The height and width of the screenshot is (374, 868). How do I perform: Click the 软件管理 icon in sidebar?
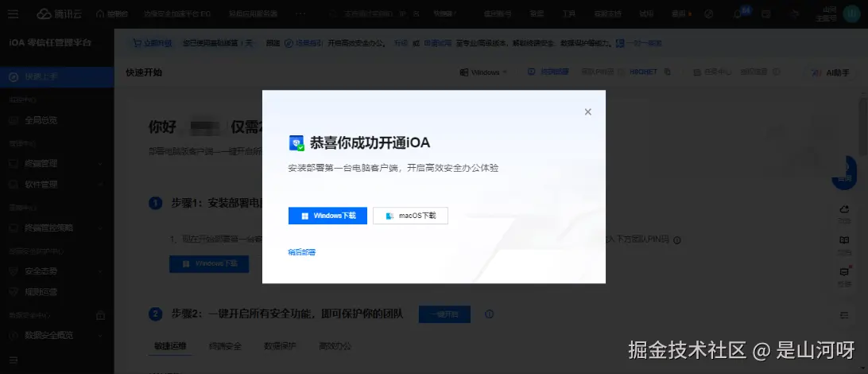(x=14, y=185)
